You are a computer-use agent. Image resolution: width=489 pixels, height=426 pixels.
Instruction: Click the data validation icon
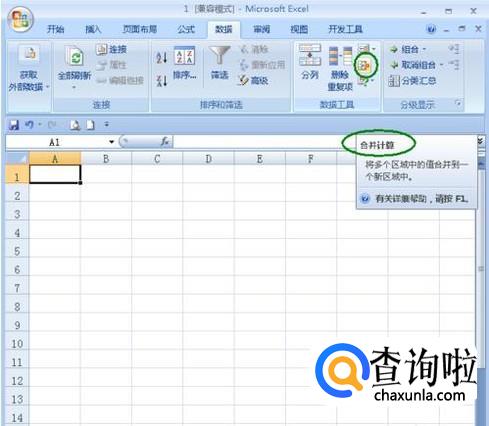coord(363,49)
